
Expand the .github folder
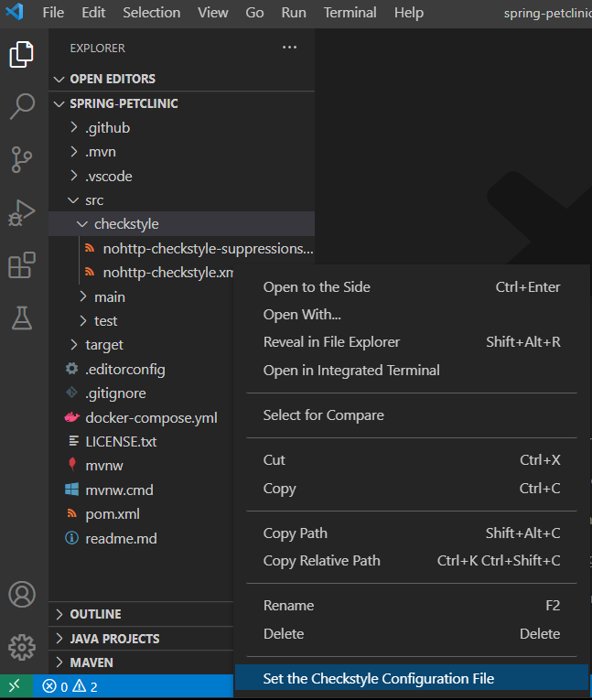[x=107, y=127]
